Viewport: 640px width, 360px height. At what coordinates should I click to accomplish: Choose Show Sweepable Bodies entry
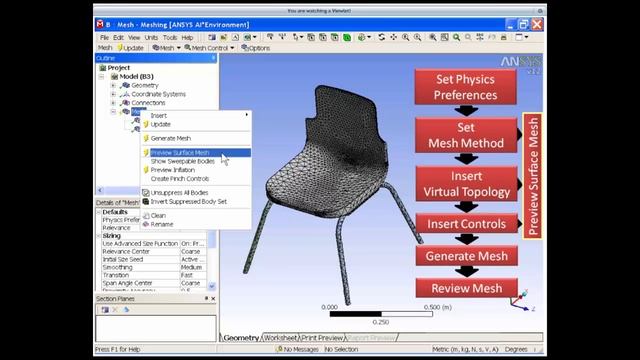(x=196, y=161)
